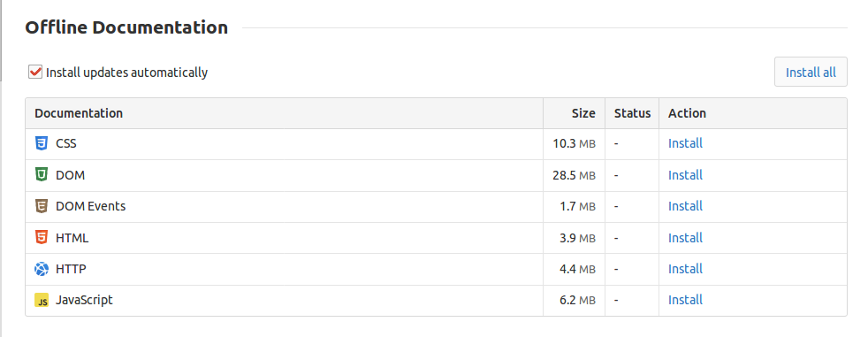Screen dimensions: 868x337
Task: Install the JavaScript documentation
Action: coord(685,300)
